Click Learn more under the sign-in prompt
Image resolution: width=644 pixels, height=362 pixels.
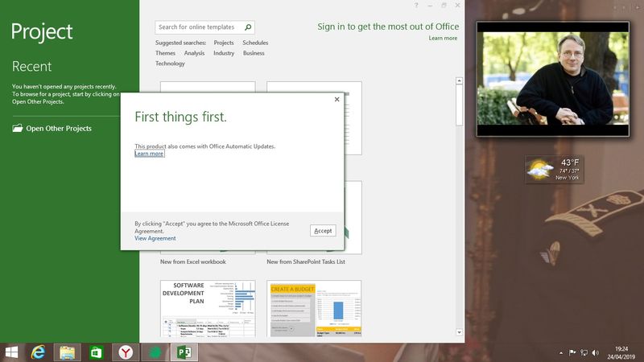click(x=443, y=38)
